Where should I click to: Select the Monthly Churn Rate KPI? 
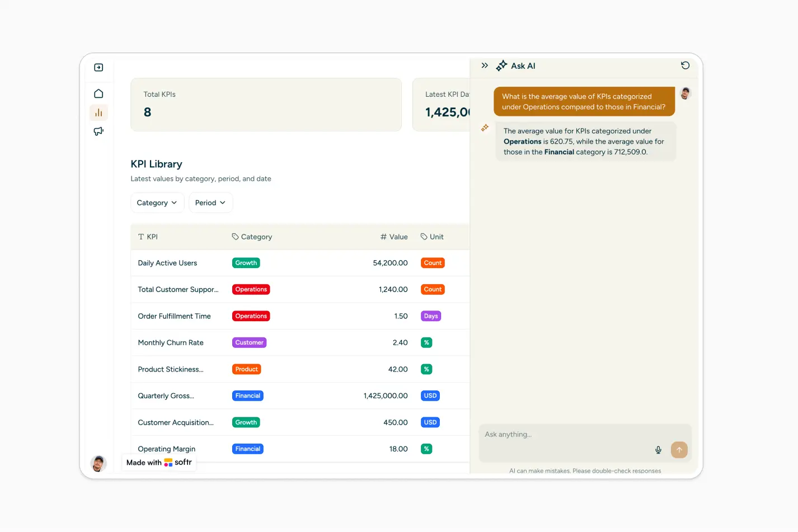click(171, 342)
